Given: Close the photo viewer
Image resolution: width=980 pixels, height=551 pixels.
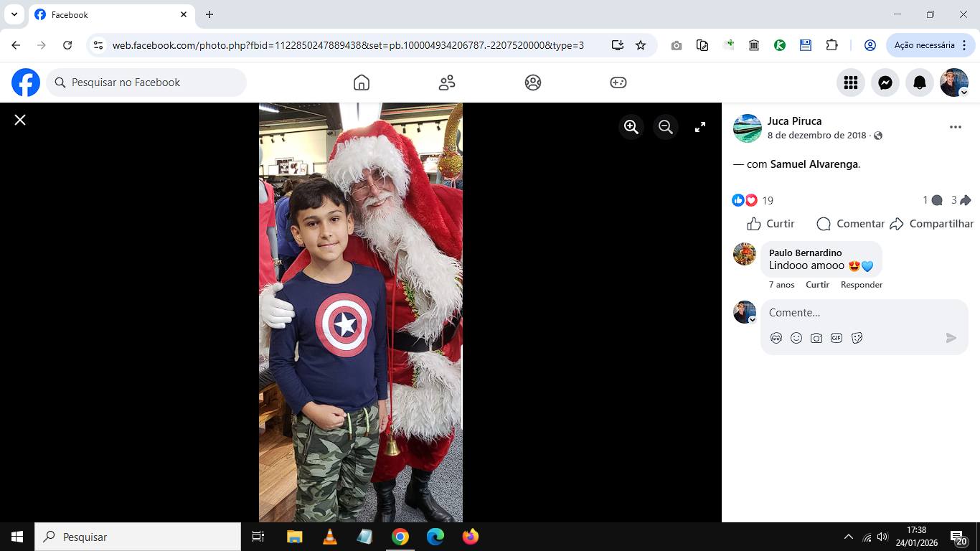Looking at the screenshot, I should point(20,120).
